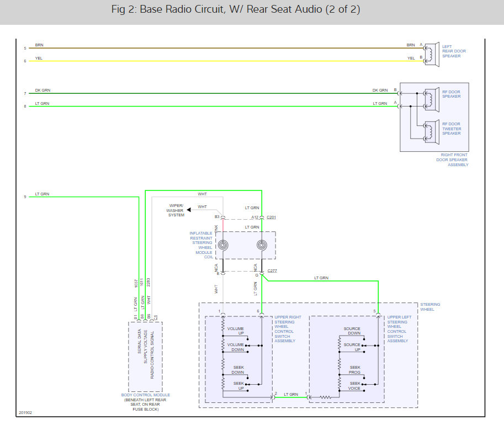Viewport: 504px width, 430px height.
Task: Select the coil spiral below pin A12
Action: (262, 245)
